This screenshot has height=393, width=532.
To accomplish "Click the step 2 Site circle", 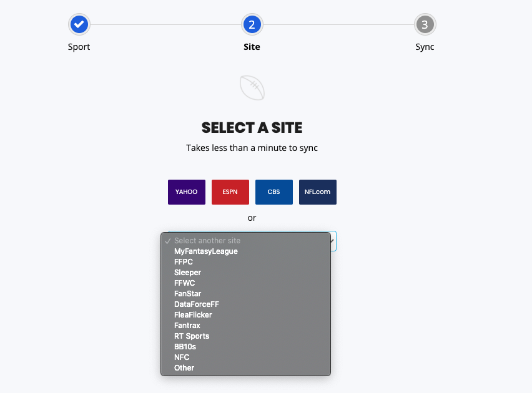I will (x=252, y=24).
